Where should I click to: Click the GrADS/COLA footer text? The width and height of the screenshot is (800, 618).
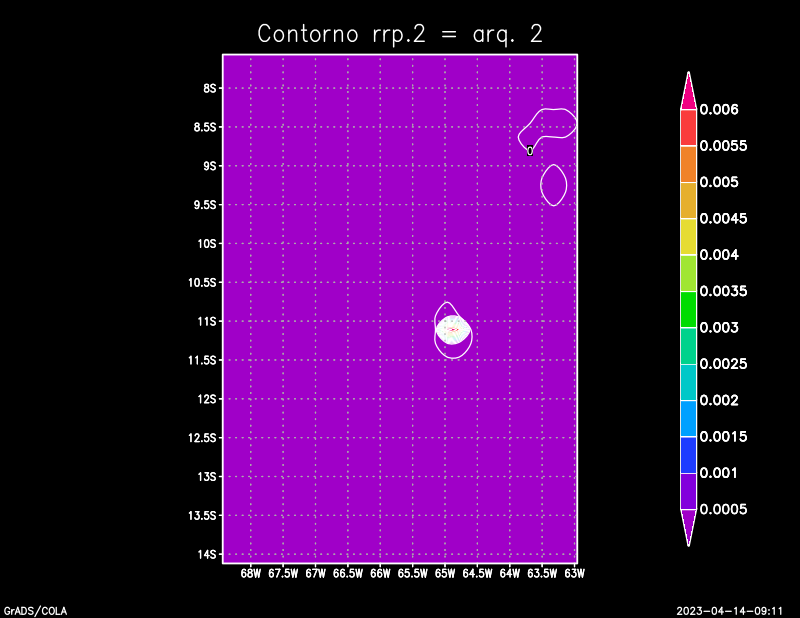click(x=35, y=611)
